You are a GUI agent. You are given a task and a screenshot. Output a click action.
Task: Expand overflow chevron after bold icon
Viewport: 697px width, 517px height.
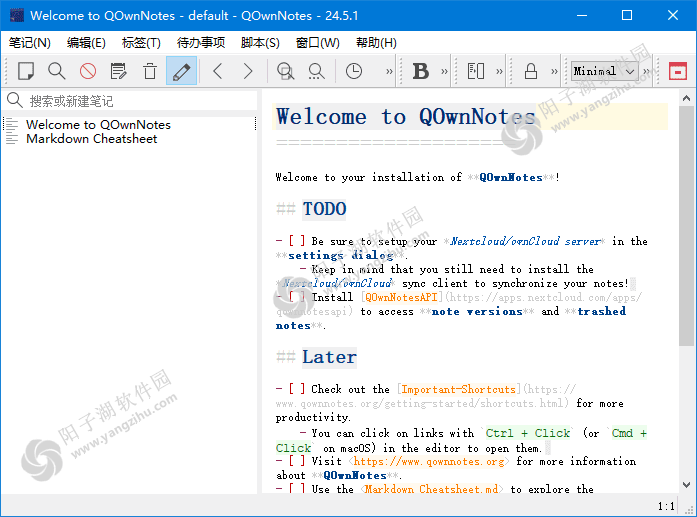click(x=445, y=72)
